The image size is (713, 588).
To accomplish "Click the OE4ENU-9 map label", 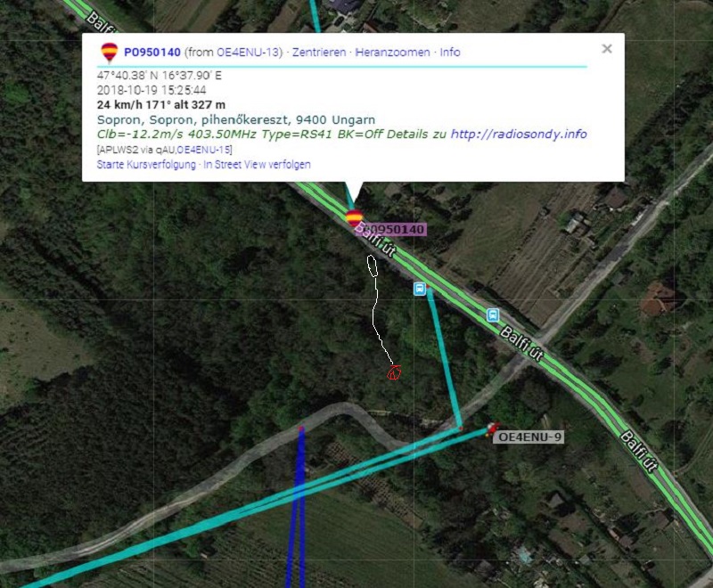I will (529, 437).
